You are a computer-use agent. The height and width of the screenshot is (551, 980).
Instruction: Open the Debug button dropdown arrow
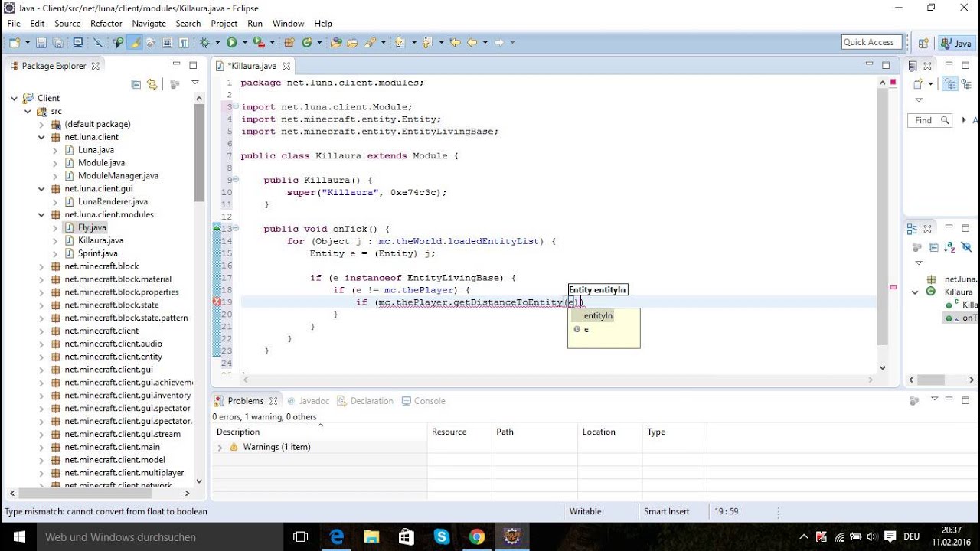pyautogui.click(x=217, y=43)
